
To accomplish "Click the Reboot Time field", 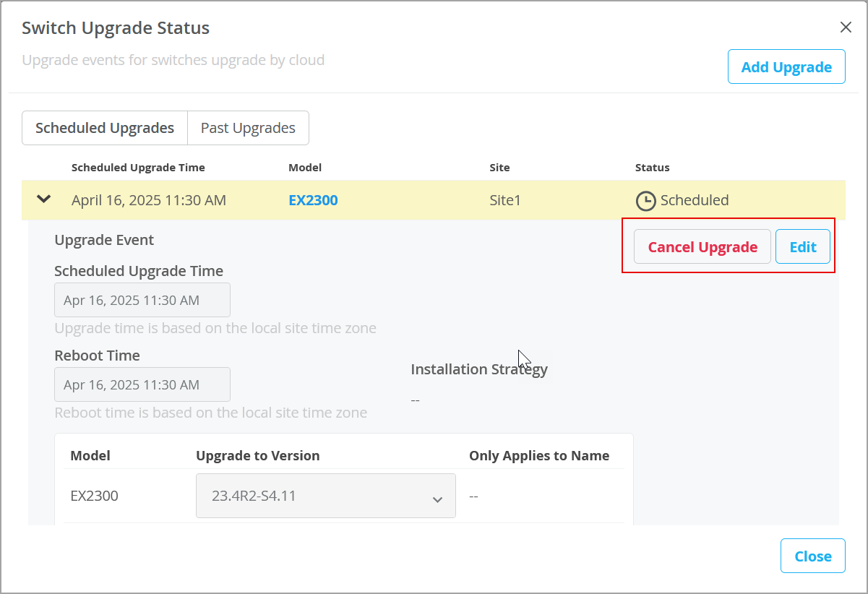I will point(142,385).
